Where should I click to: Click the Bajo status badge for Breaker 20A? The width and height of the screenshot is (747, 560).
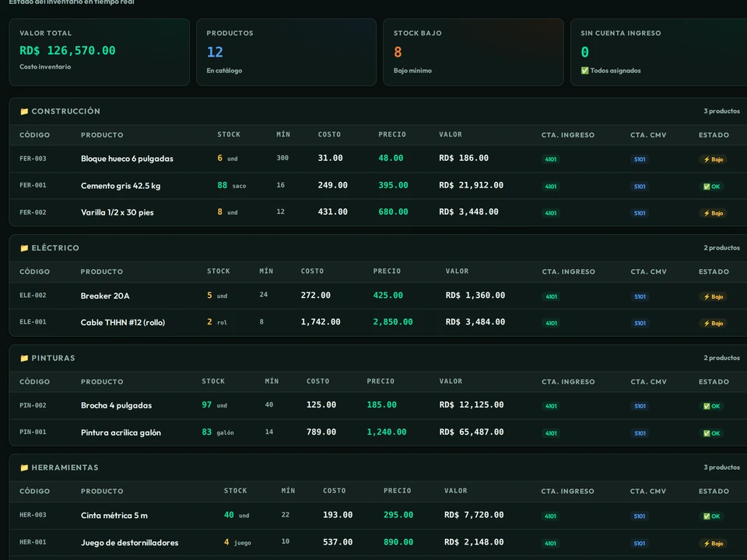pyautogui.click(x=714, y=296)
